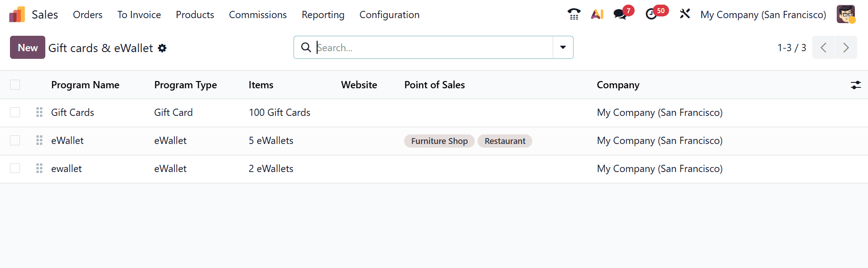Open the Reporting menu
This screenshot has height=268, width=868.
tap(323, 14)
